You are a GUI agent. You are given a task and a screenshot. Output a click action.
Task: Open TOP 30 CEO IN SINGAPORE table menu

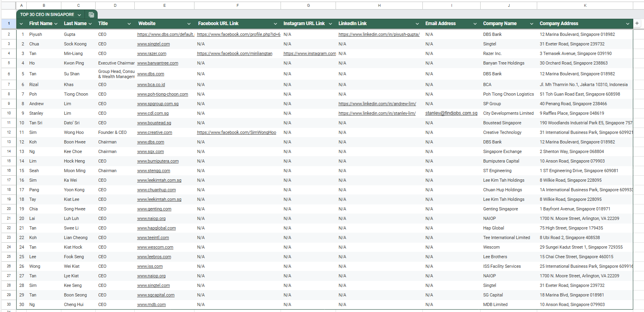[x=79, y=15]
